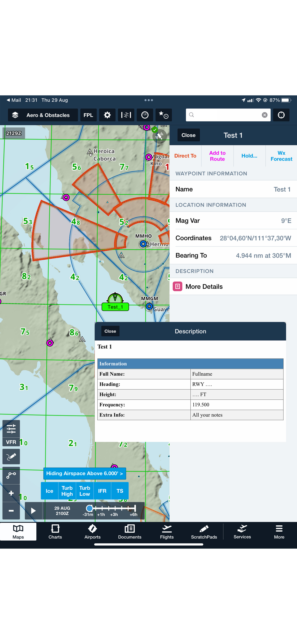Select Direct To for waypoint

(x=185, y=156)
